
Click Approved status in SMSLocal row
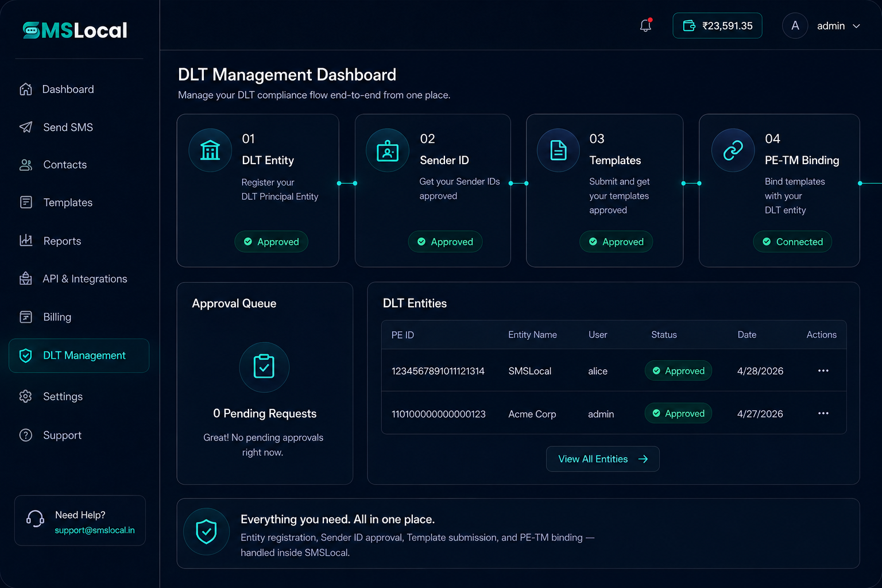(x=678, y=371)
